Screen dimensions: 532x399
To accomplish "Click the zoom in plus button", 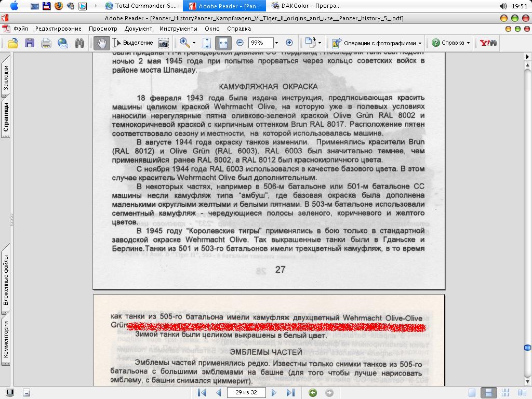I will (289, 43).
